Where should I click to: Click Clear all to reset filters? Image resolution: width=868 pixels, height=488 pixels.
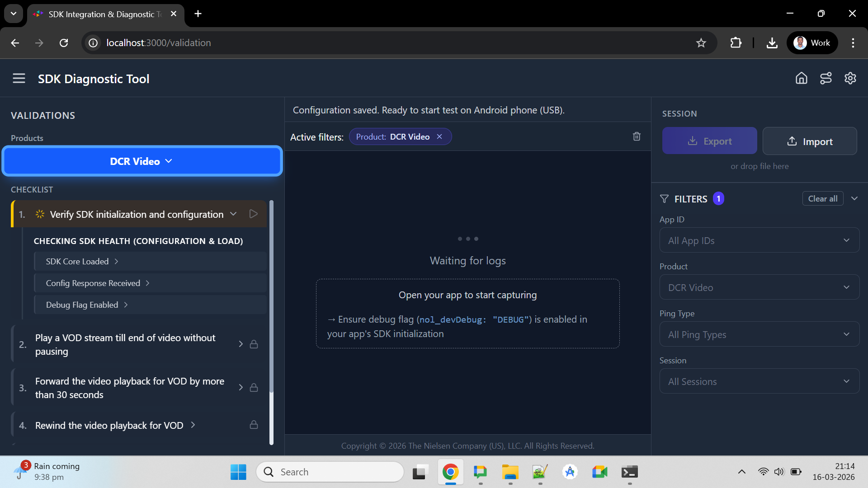coord(822,198)
